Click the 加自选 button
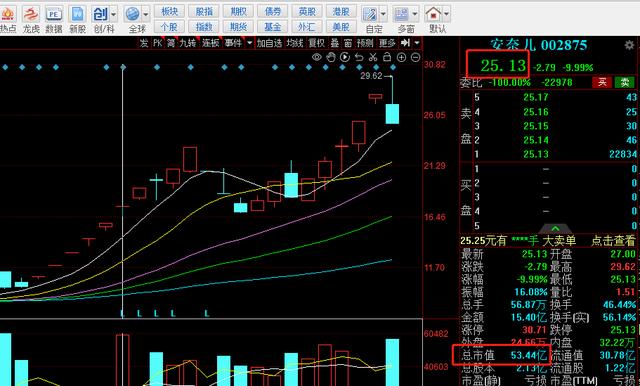 pyautogui.click(x=269, y=43)
